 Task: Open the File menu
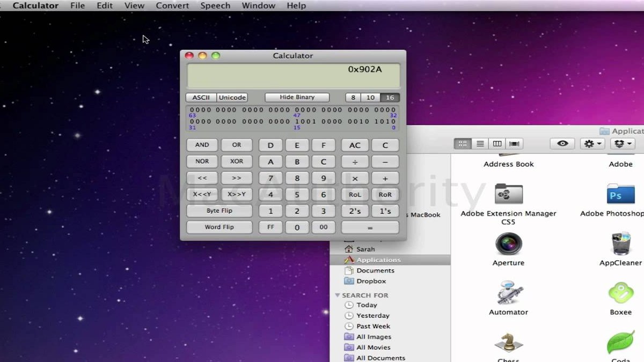(x=78, y=5)
